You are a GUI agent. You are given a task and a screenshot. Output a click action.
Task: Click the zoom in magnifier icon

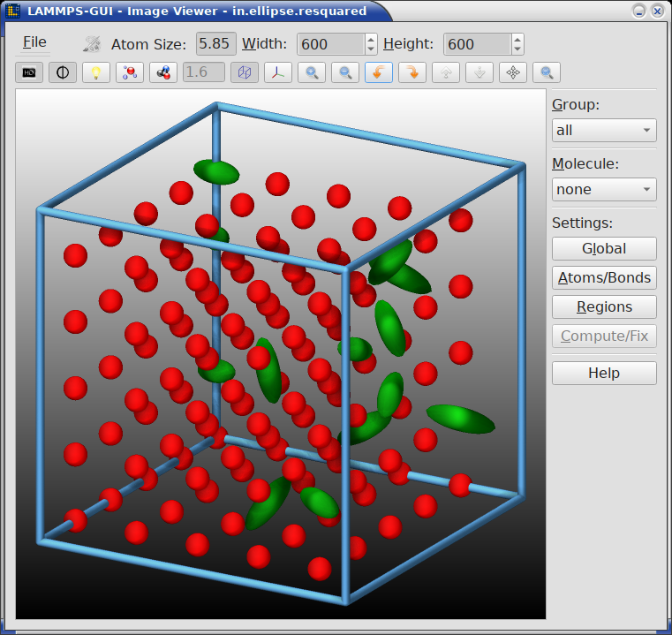(312, 72)
